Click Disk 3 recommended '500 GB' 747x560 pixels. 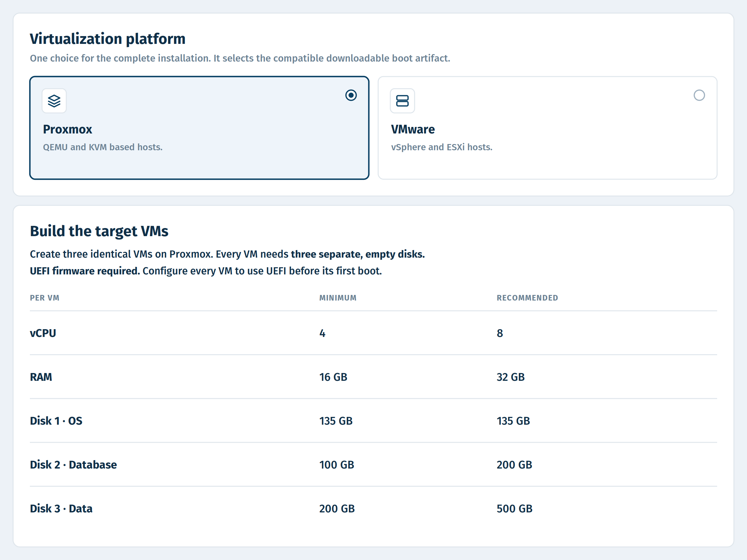pos(514,509)
